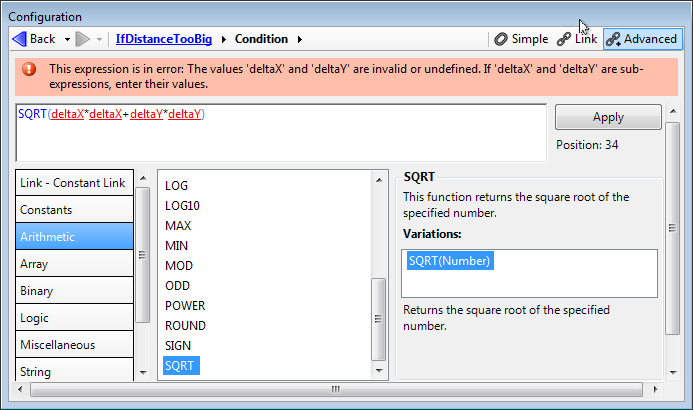The width and height of the screenshot is (693, 410).
Task: Click the grayed Forward arrow icon
Action: point(84,39)
